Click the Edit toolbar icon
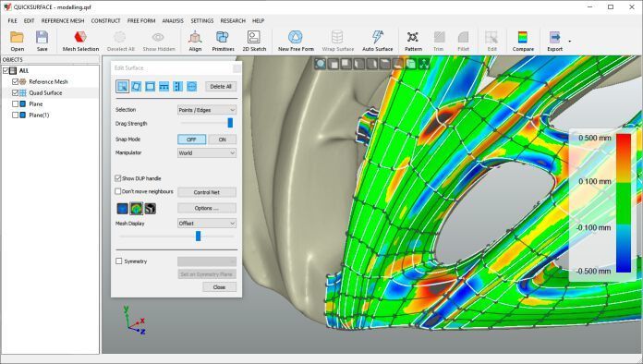Image resolution: width=643 pixels, height=364 pixels. (491, 37)
